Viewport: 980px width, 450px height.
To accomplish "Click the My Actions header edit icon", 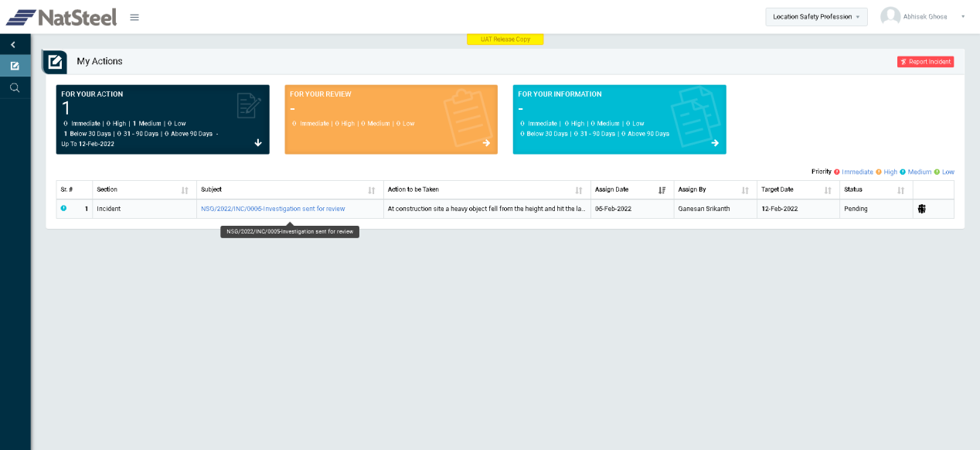I will (x=55, y=62).
